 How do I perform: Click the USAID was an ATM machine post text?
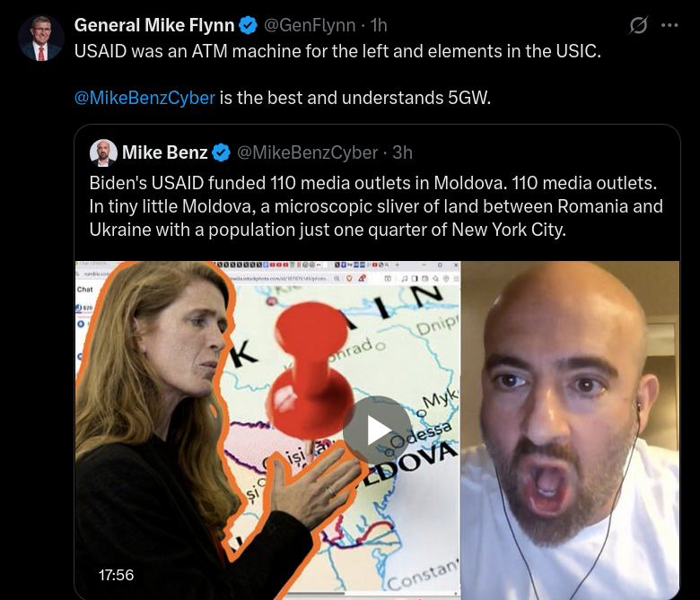[337, 52]
